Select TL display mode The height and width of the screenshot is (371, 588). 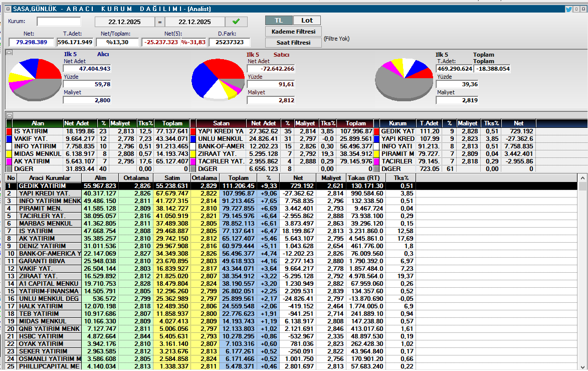[279, 21]
